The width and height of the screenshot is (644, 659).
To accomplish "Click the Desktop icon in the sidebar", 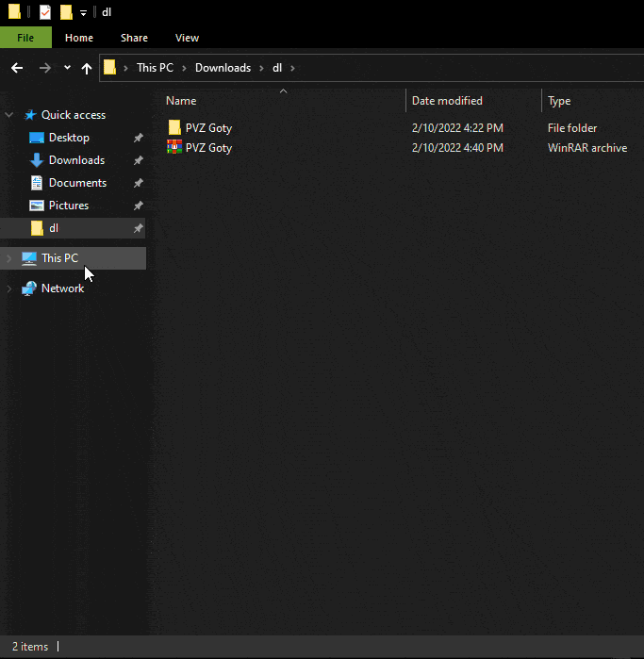I will coord(37,138).
